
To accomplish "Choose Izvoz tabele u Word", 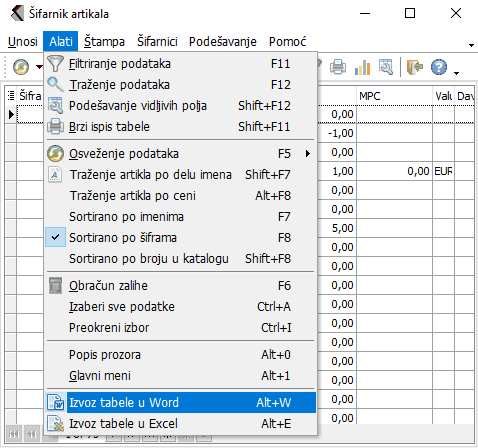I will pos(180,402).
